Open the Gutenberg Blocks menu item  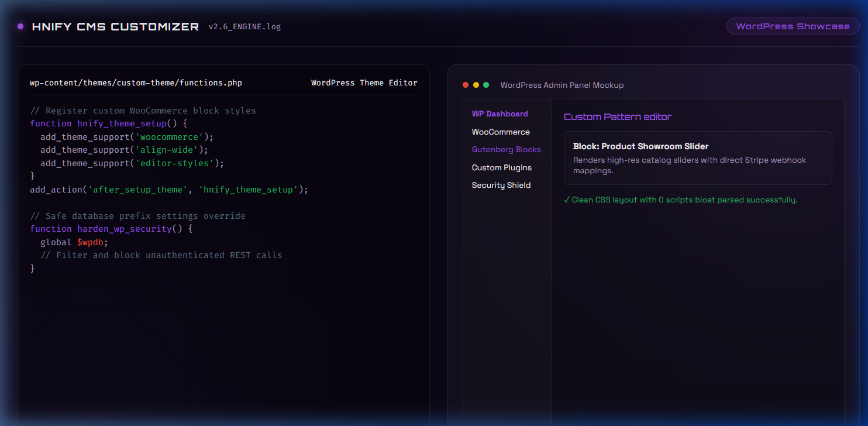click(507, 150)
